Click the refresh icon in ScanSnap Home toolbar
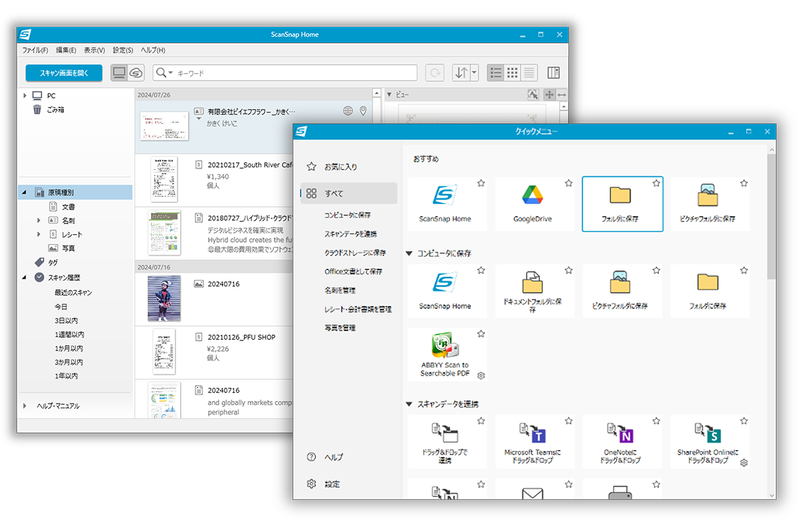798x532 pixels. click(x=435, y=73)
